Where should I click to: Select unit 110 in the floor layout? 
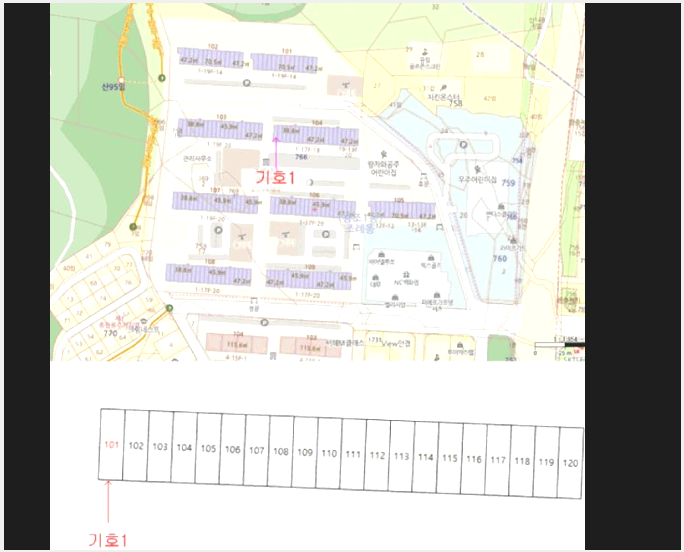coord(329,453)
